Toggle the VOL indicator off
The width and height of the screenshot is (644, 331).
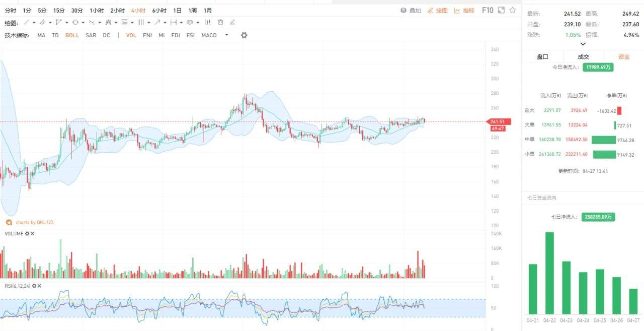[x=131, y=35]
